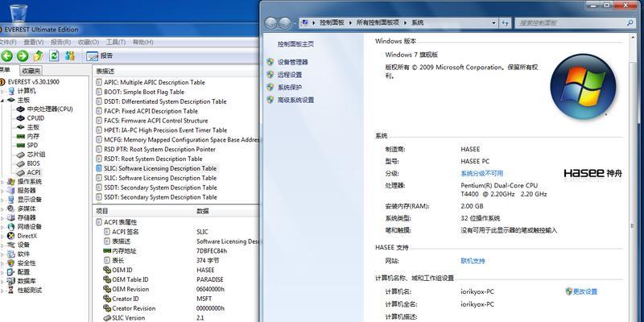The width and height of the screenshot is (644, 322).
Task: Select 计算机 in the EVEREST tree
Action: (x=27, y=91)
